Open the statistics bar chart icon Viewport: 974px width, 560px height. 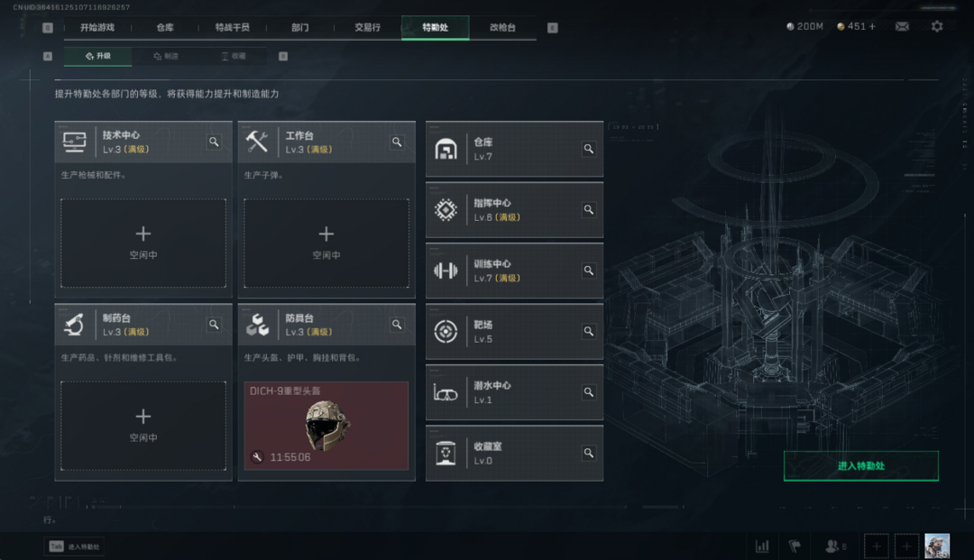tap(762, 546)
